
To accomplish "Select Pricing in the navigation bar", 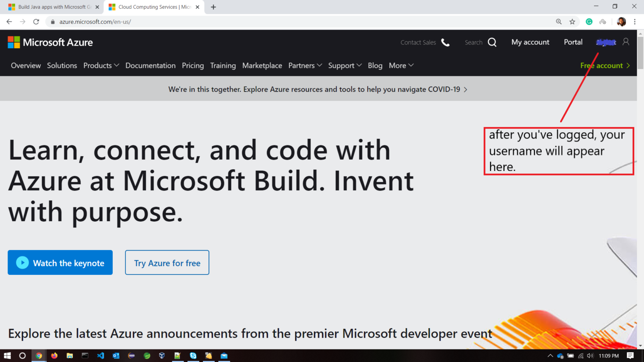I will [192, 65].
